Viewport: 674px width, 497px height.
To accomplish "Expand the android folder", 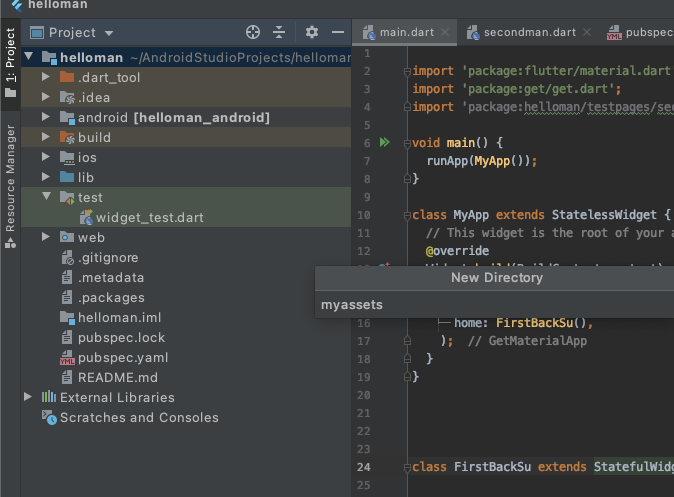I will (x=46, y=117).
